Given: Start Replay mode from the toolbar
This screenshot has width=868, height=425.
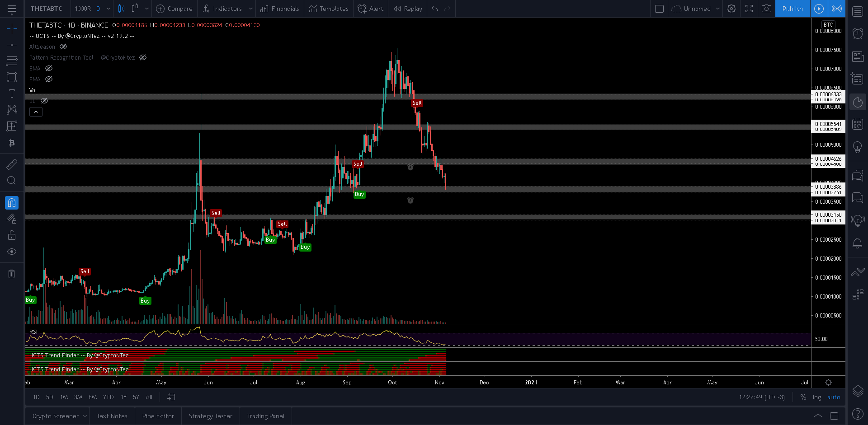Looking at the screenshot, I should coord(407,9).
